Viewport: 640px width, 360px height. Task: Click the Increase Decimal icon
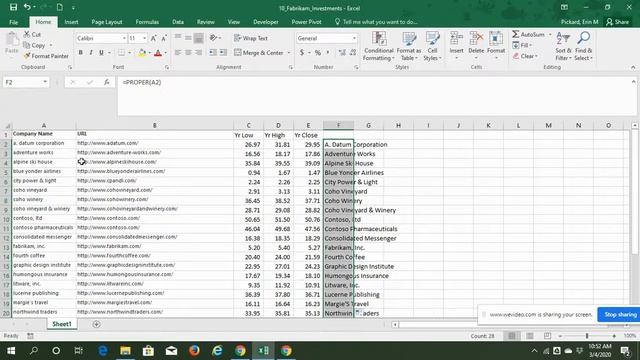pos(342,53)
